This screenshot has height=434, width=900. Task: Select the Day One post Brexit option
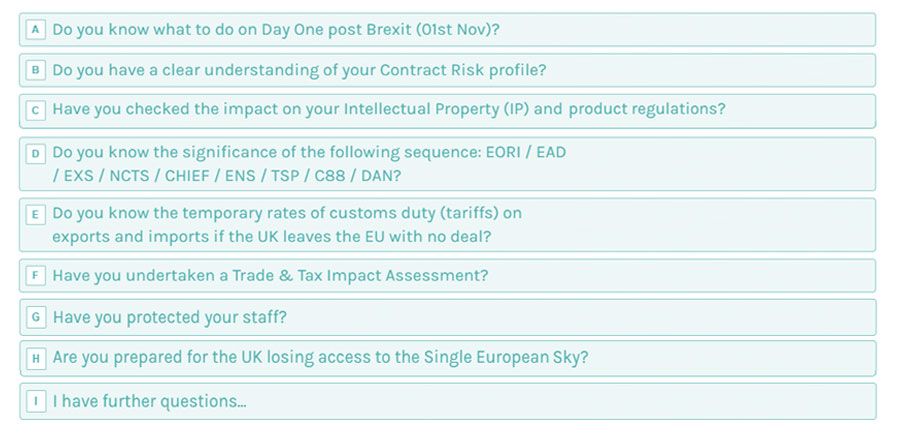click(276, 30)
